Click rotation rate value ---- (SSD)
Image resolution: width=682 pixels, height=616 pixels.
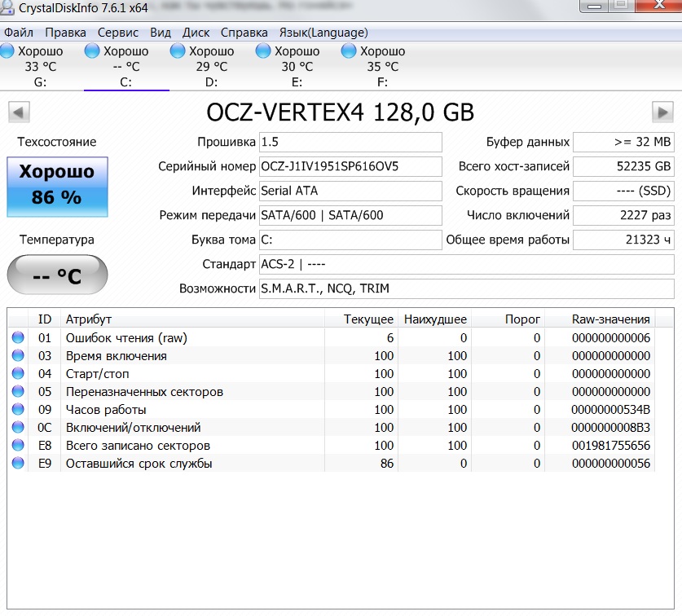coord(623,191)
